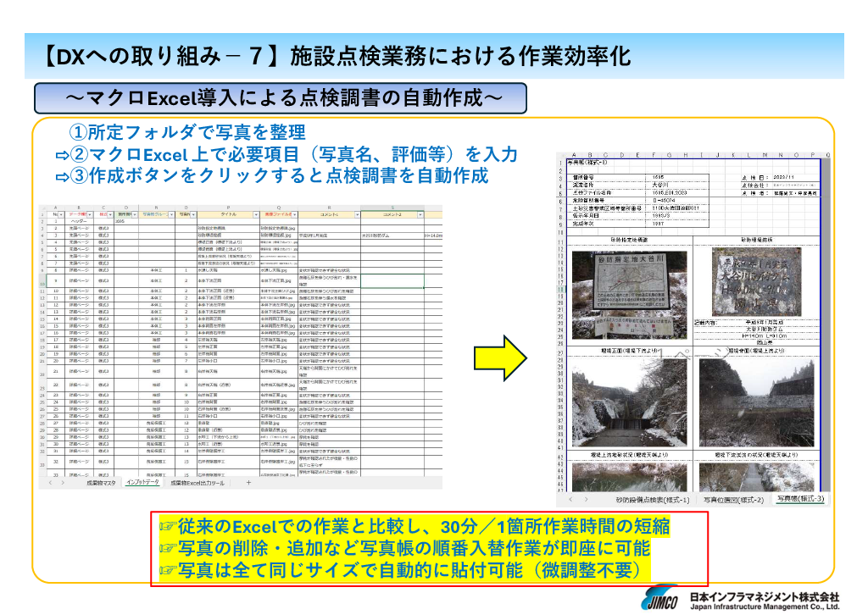The width and height of the screenshot is (868, 615).
Task: Open the 成果物Excel出力ツール sheet tab
Action: click(x=196, y=482)
